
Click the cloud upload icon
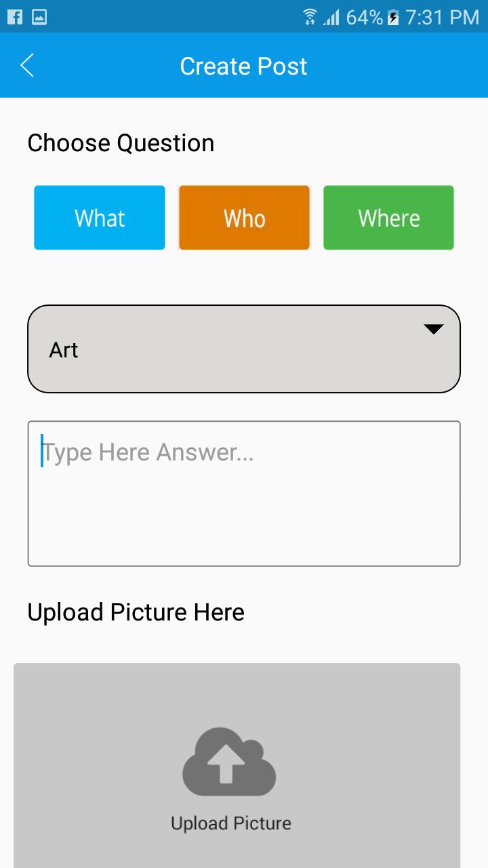click(229, 762)
